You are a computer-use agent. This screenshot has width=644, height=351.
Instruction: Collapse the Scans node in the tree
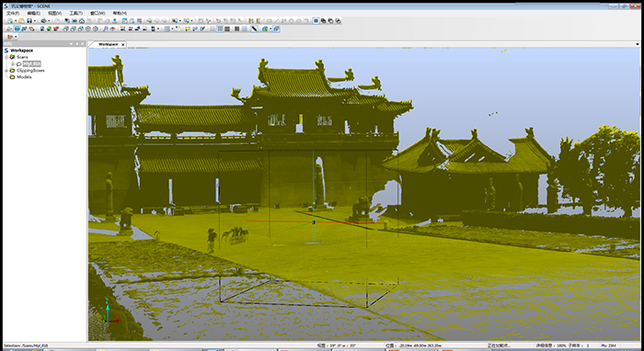point(6,57)
